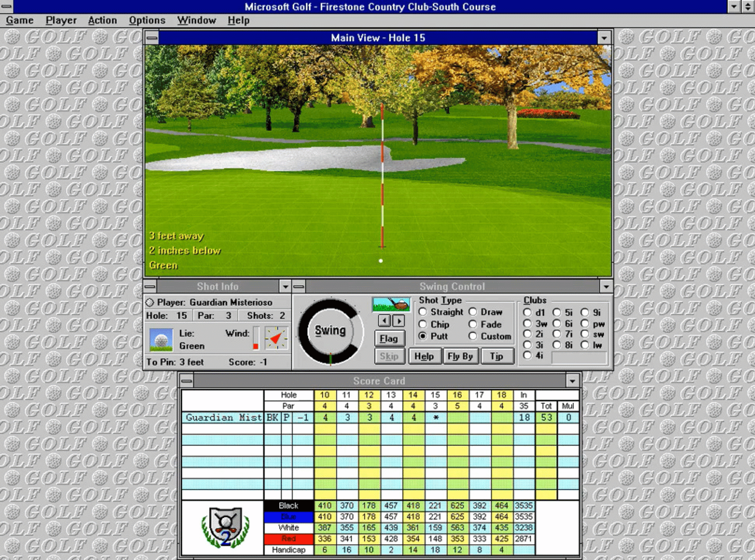Image resolution: width=755 pixels, height=560 pixels.
Task: Click the golf club view thumbnail
Action: (391, 304)
